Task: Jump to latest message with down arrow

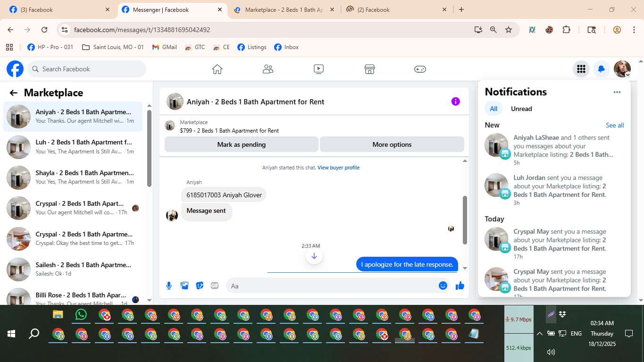Action: tap(314, 256)
